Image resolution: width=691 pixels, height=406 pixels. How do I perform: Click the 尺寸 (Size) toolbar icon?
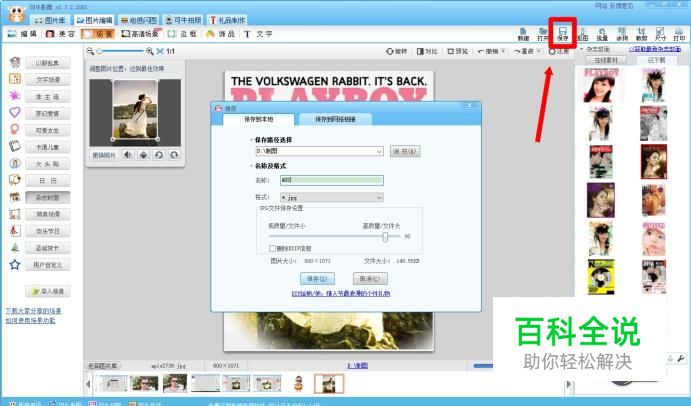660,34
